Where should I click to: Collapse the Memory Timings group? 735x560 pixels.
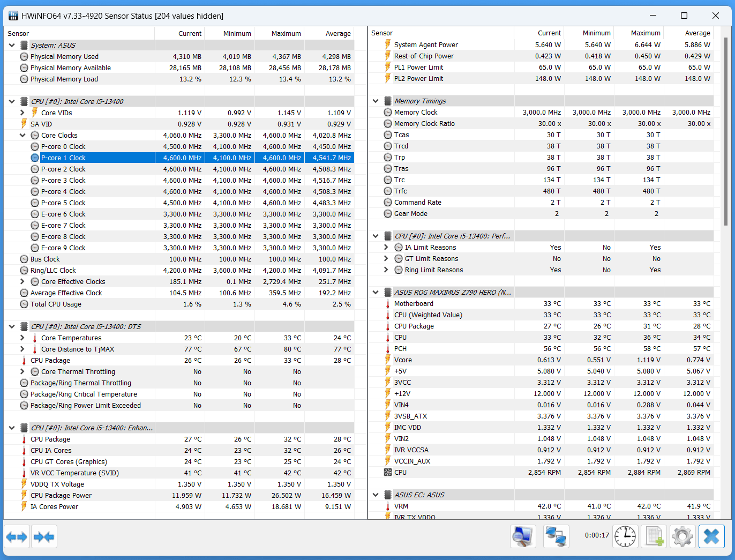tap(376, 101)
